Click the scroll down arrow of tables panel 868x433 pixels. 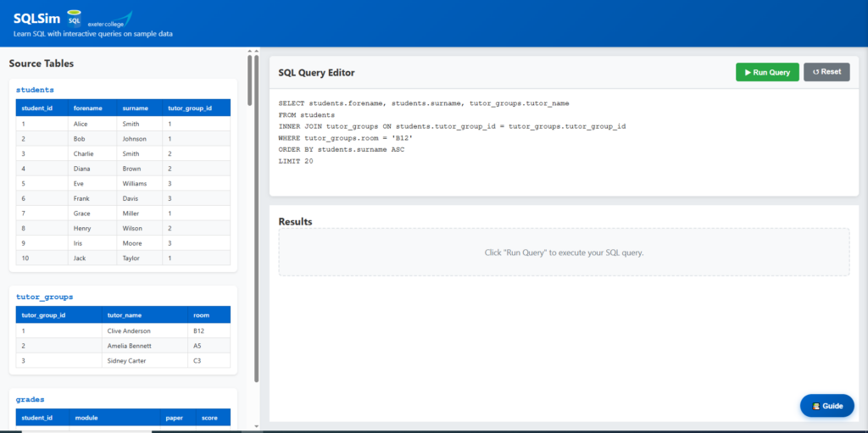click(256, 426)
